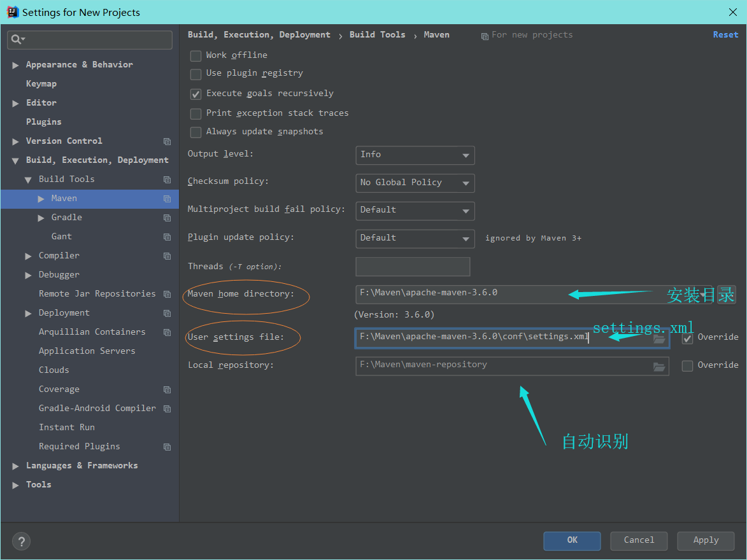Open the Plugin update policy dropdown
This screenshot has height=560, width=747.
click(415, 239)
